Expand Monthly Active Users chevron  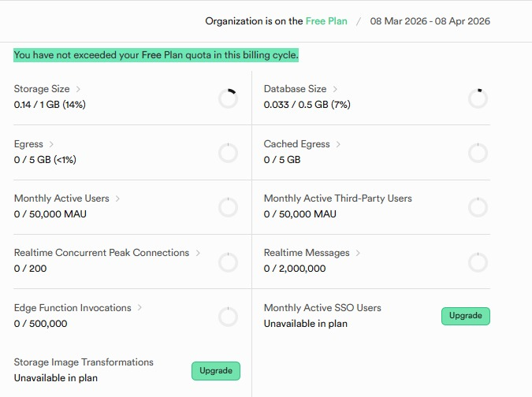tap(117, 199)
